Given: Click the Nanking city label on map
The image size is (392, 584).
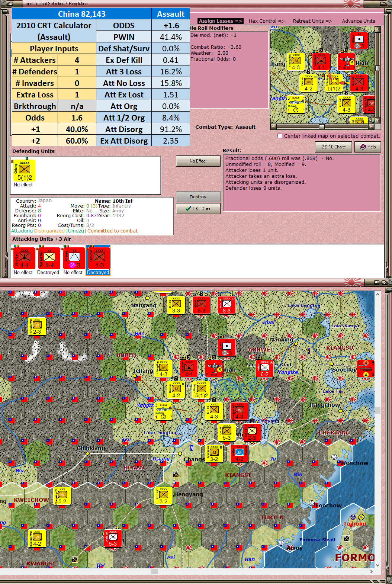Looking at the screenshot, I should [x=282, y=340].
